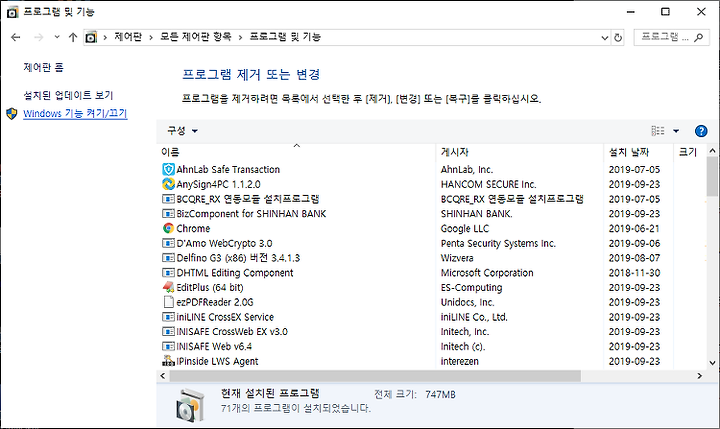Click the horizontal scrollbar left arrow
This screenshot has width=720, height=429.
click(163, 376)
